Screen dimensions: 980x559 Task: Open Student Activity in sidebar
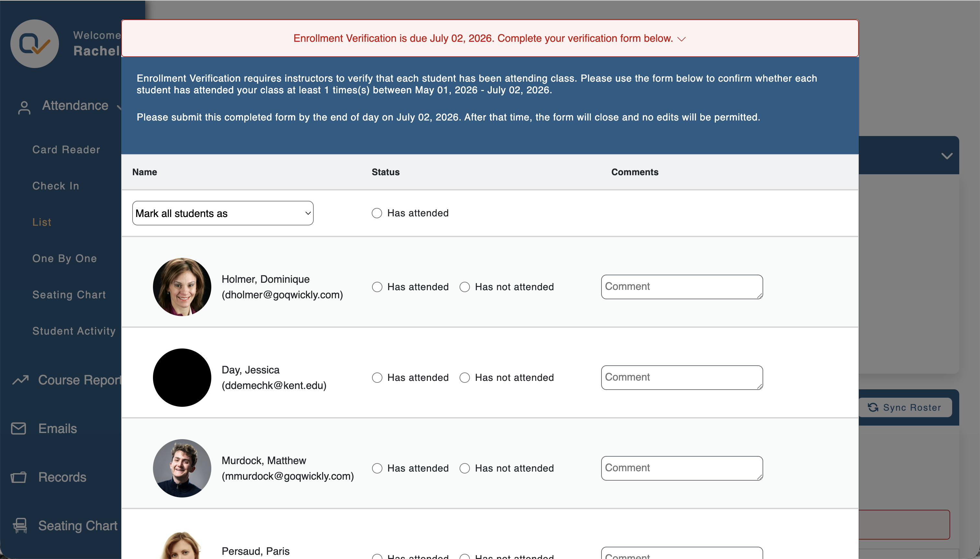pyautogui.click(x=74, y=331)
